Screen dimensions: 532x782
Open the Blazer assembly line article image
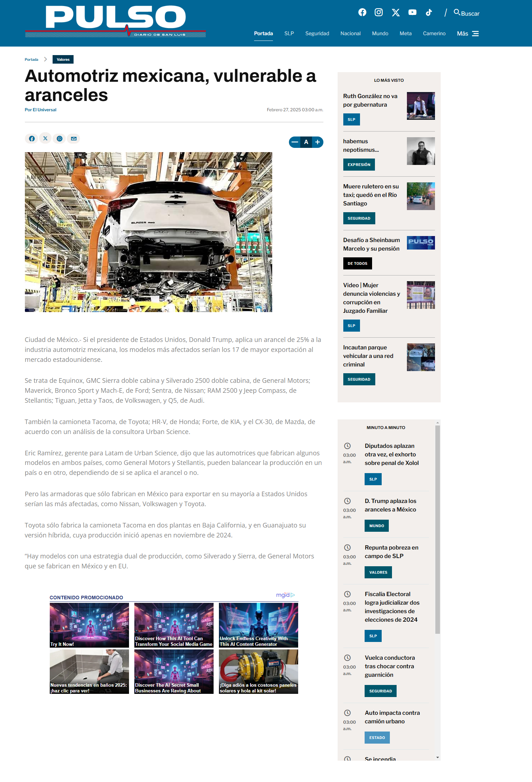(x=148, y=232)
